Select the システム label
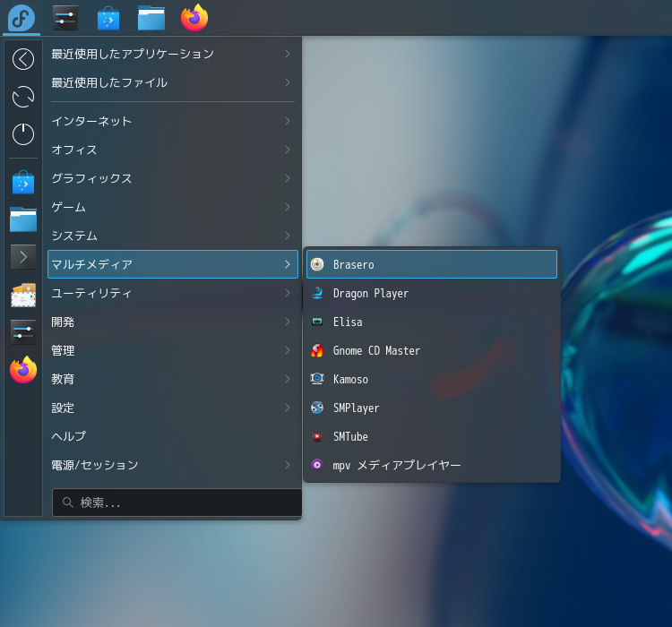The width and height of the screenshot is (672, 627). tap(74, 236)
